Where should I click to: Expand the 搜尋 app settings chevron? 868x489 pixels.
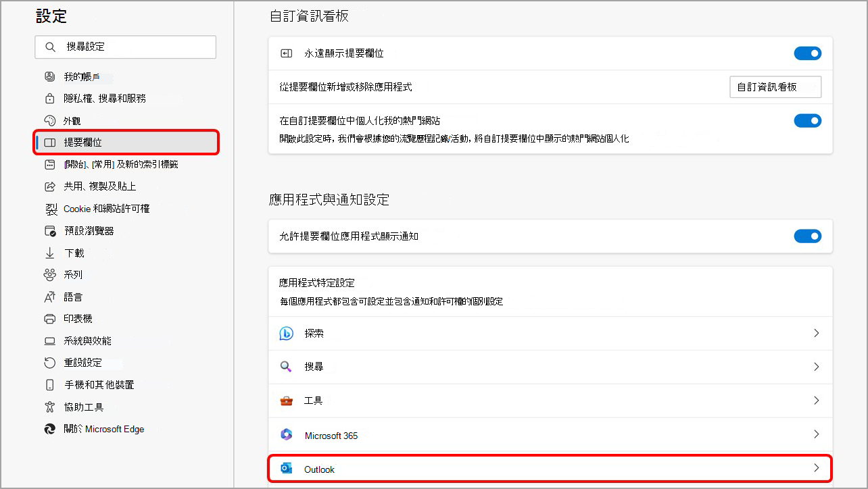click(x=817, y=367)
